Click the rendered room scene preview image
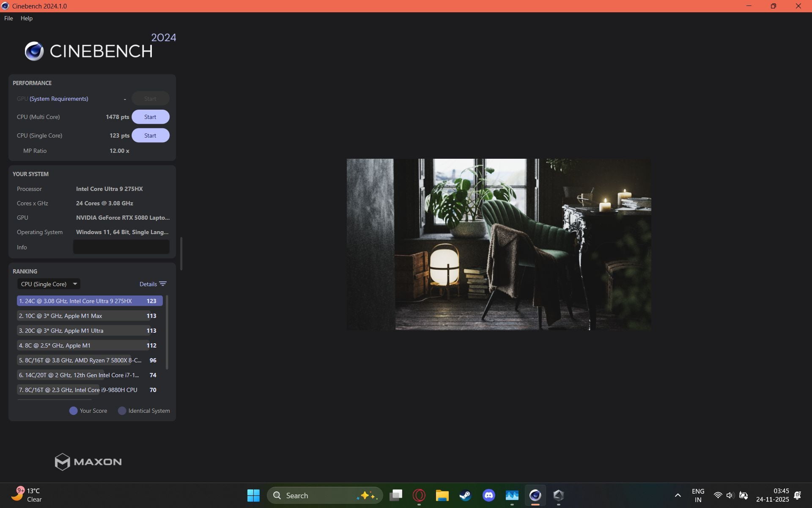The width and height of the screenshot is (812, 508). click(499, 244)
